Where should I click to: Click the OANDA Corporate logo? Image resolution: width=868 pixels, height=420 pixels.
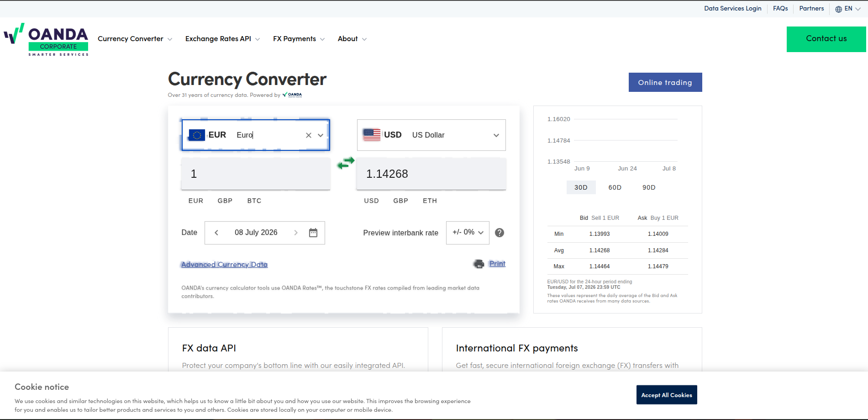tap(46, 40)
